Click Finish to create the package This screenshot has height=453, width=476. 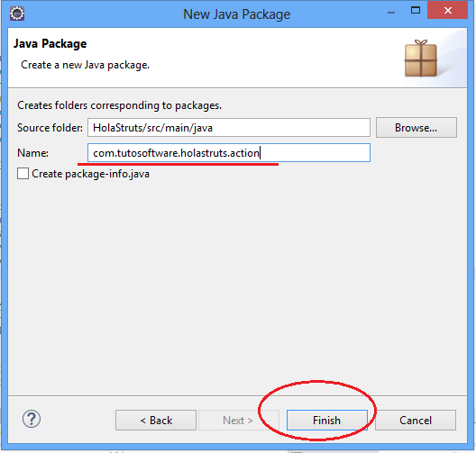click(x=327, y=421)
